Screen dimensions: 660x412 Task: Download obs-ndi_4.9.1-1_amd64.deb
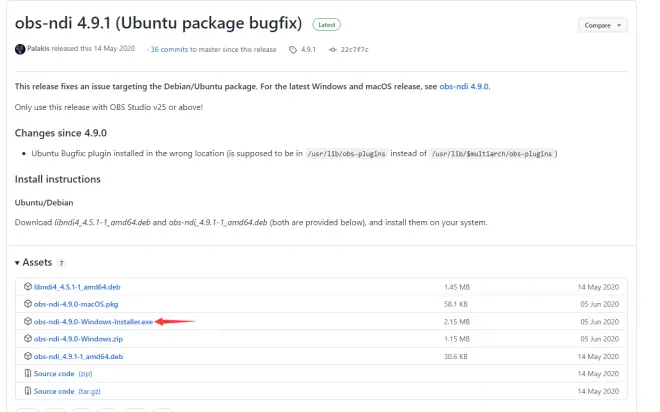tap(78, 356)
